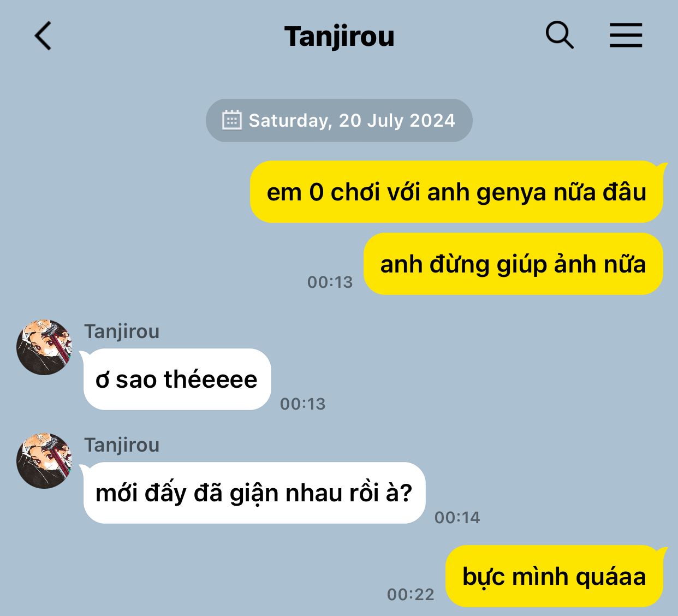Tap sender name Tanjirou above 'ơ sao théeeee'

[122, 331]
